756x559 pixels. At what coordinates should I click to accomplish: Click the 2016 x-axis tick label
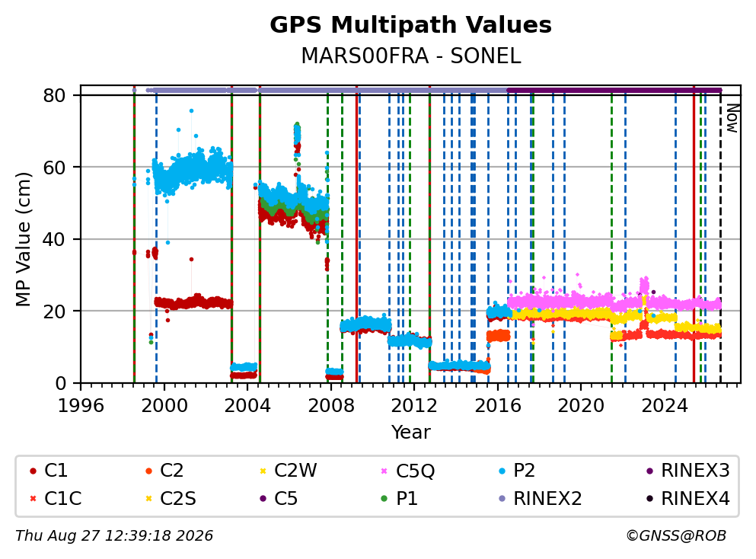(x=498, y=406)
